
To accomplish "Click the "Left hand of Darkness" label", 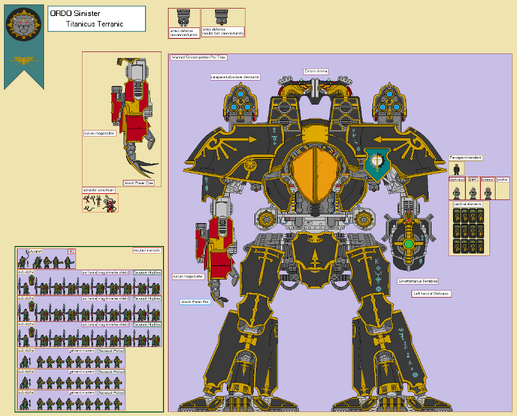I will click(x=431, y=293).
